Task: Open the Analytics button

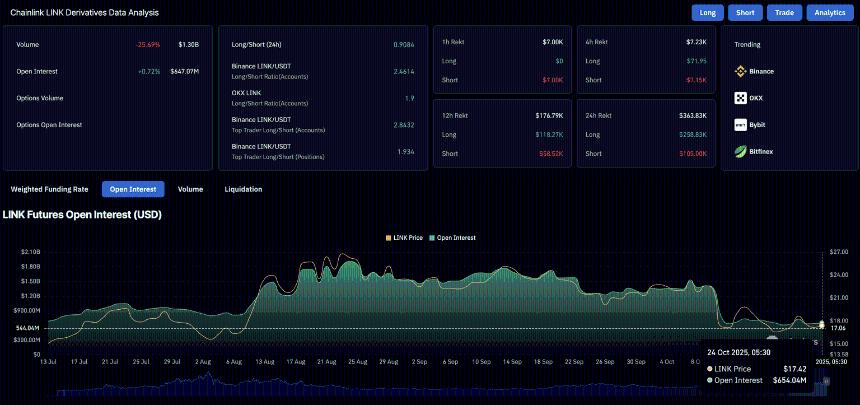Action: (829, 13)
